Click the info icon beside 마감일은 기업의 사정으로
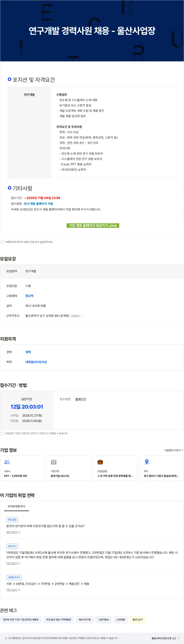 (2, 433)
